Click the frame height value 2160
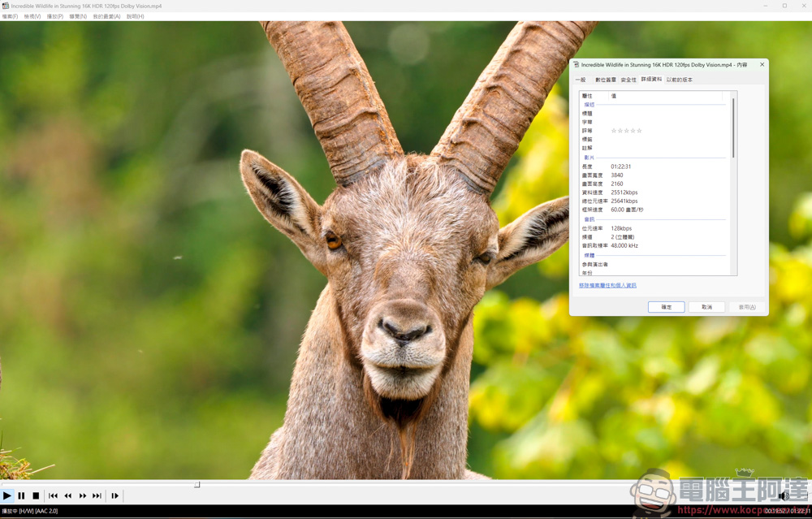Screen dimensions: 812x519 coord(617,184)
